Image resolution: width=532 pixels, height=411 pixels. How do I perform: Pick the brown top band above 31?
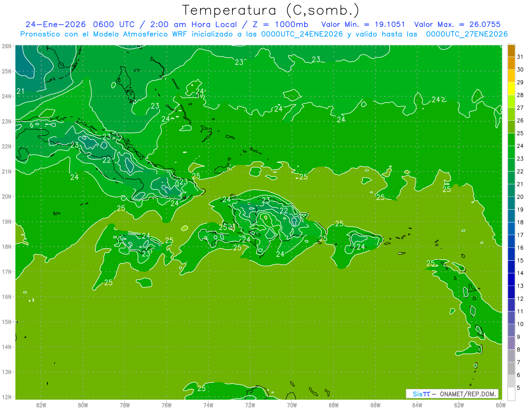coord(511,51)
